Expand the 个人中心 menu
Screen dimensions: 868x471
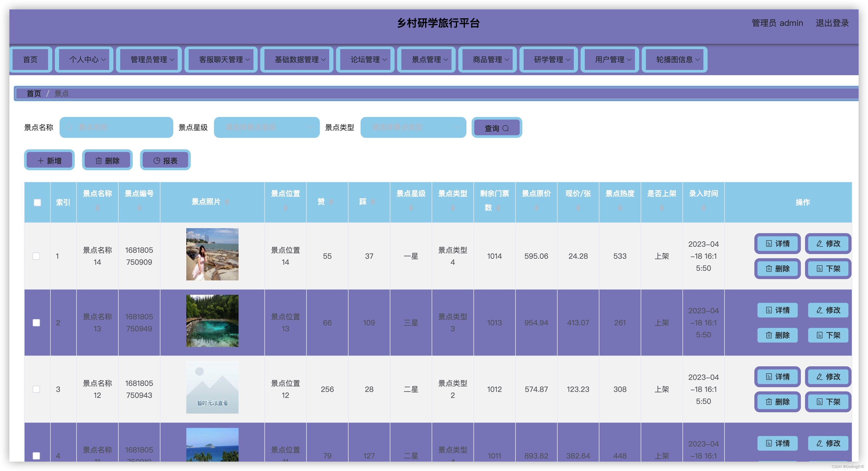coord(84,60)
